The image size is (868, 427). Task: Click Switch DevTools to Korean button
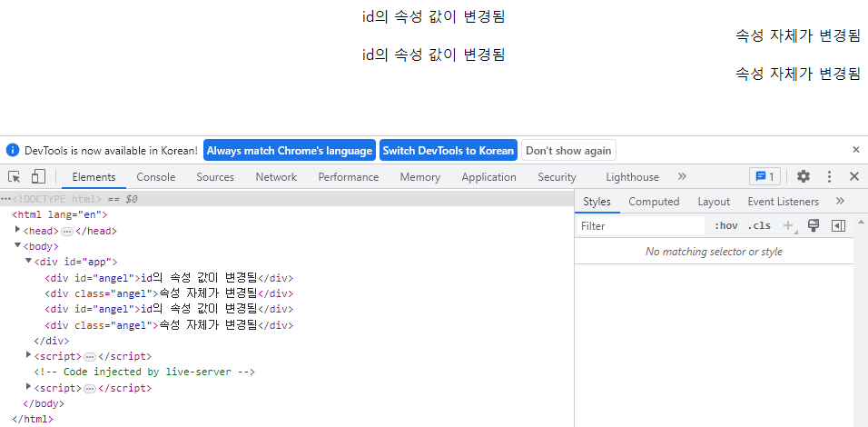[x=449, y=150]
